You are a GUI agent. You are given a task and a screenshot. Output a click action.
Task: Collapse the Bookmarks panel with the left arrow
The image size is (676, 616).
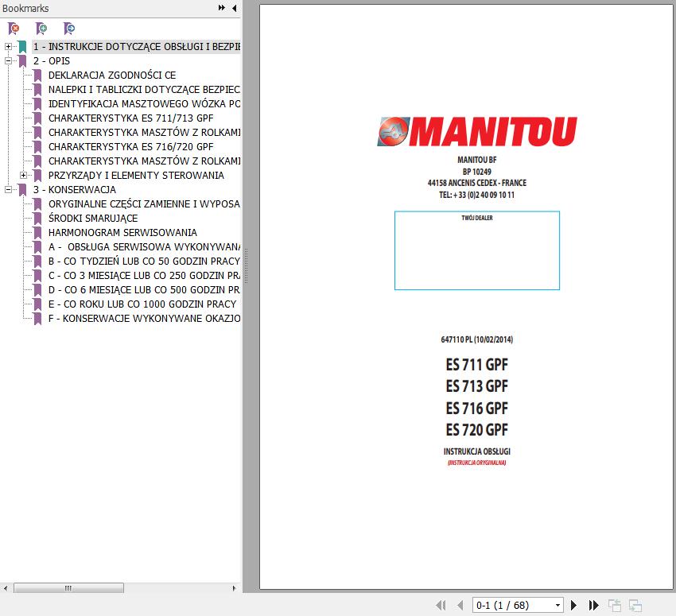click(x=234, y=8)
